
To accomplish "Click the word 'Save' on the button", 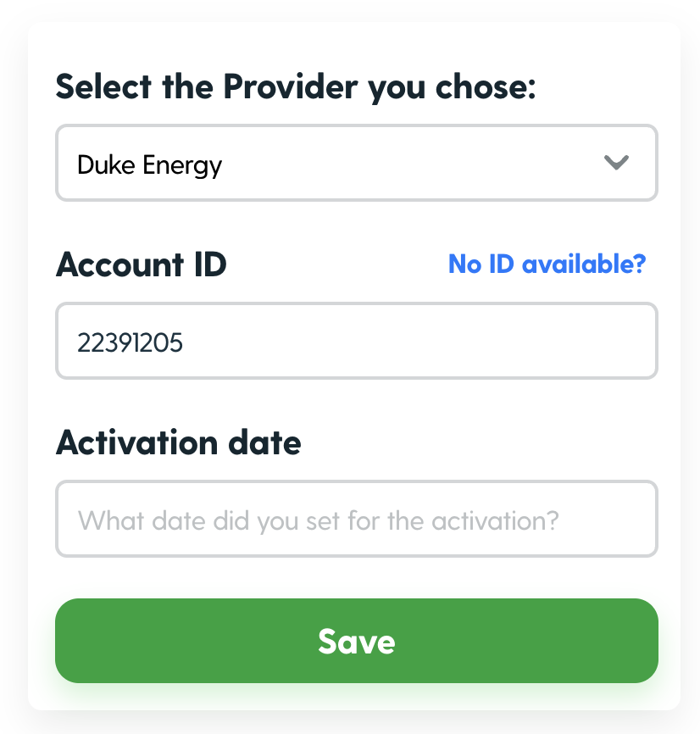I will 357,642.
